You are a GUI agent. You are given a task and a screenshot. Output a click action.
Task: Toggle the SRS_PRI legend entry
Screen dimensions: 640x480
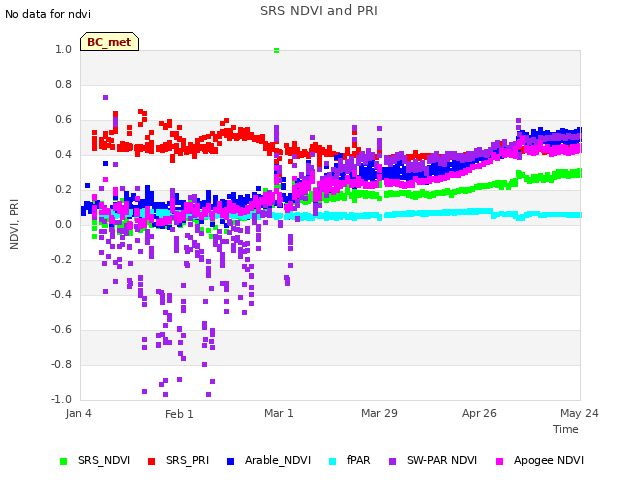(178, 461)
